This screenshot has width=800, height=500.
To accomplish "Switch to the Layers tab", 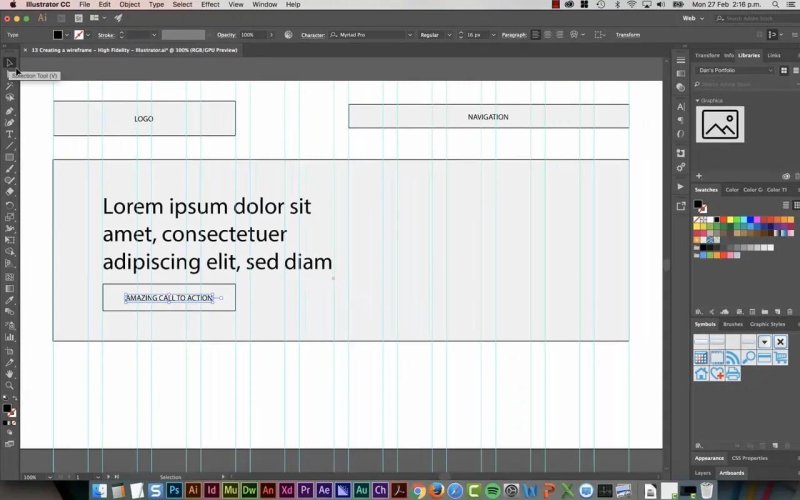I will tap(703, 473).
